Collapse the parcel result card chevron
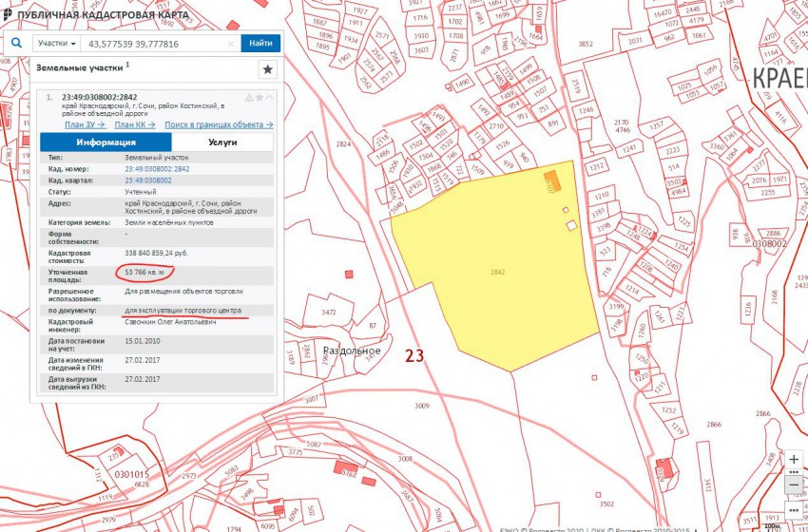This screenshot has height=532, width=808. click(270, 97)
